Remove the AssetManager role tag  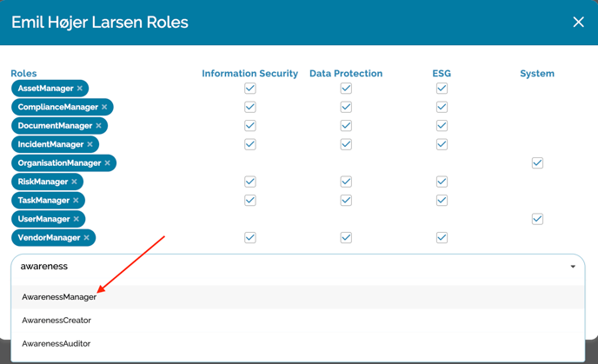(x=80, y=89)
